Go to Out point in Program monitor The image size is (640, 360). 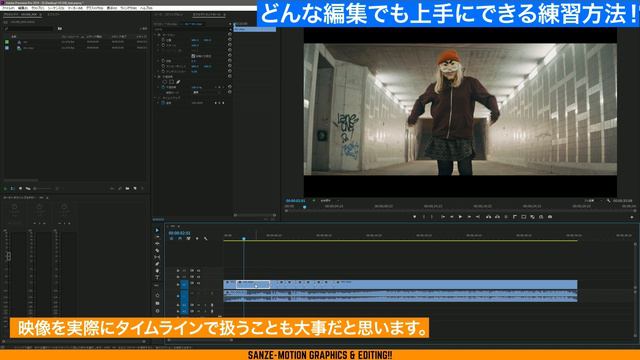tap(478, 217)
